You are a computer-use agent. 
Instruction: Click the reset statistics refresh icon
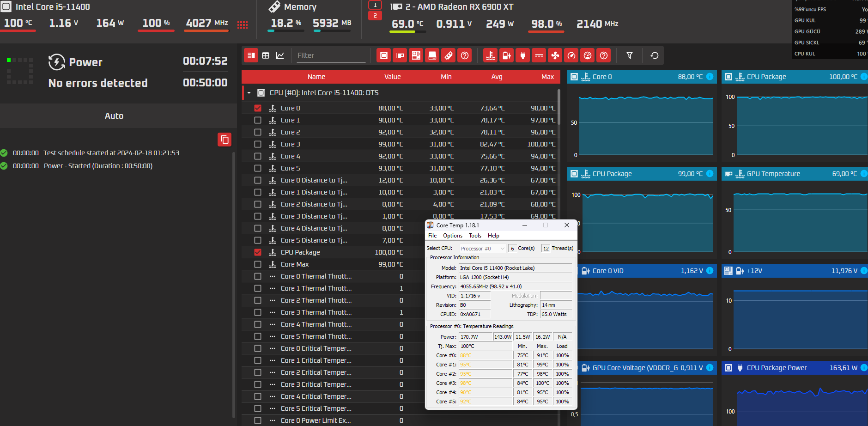click(x=655, y=55)
